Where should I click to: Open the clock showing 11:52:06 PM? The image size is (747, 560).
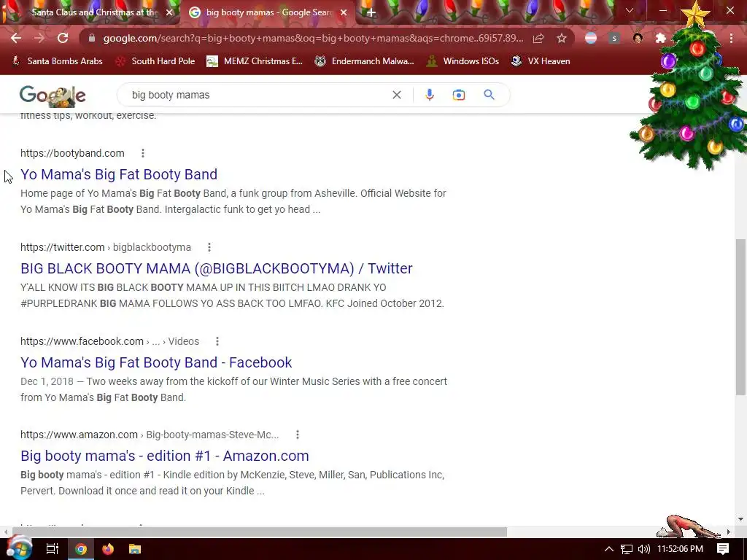pos(680,549)
